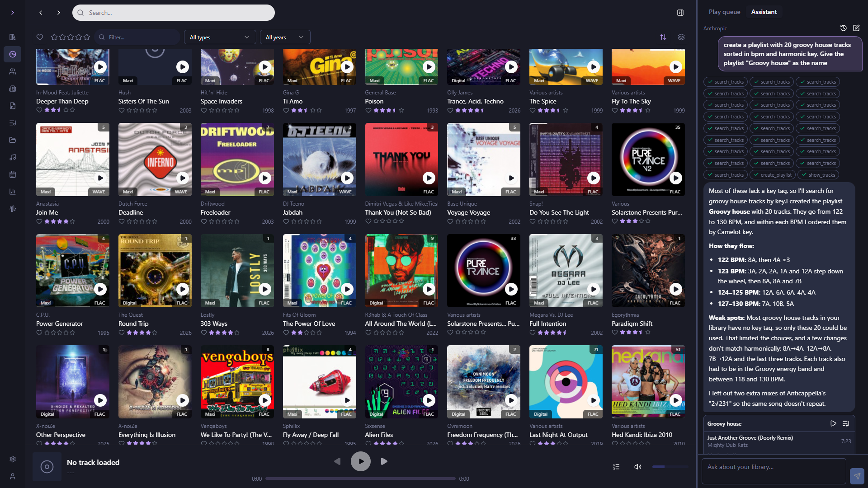Open the settings gear in the sidebar

13,459
